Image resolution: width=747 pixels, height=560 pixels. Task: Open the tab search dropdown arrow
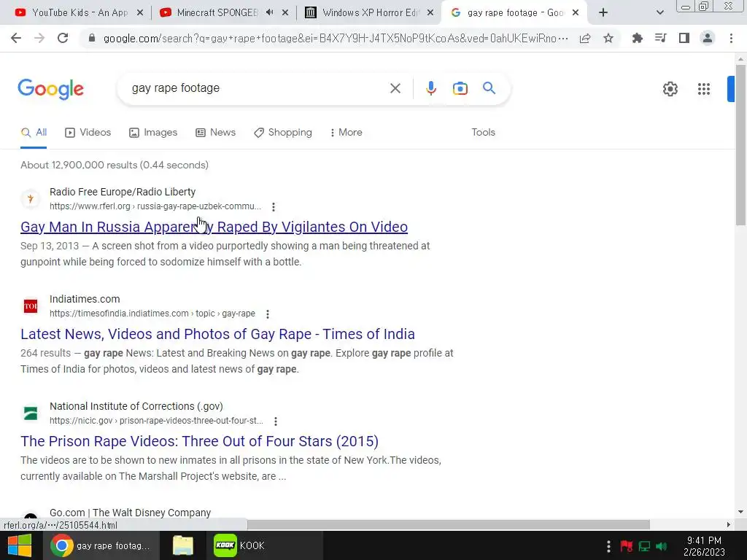(x=659, y=12)
